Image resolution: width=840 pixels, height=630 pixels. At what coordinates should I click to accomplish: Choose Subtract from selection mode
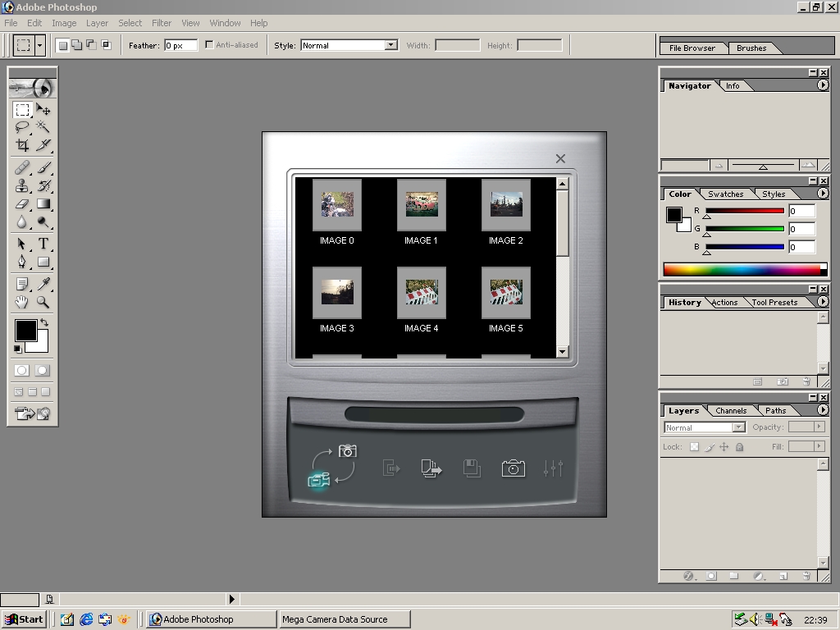click(92, 46)
